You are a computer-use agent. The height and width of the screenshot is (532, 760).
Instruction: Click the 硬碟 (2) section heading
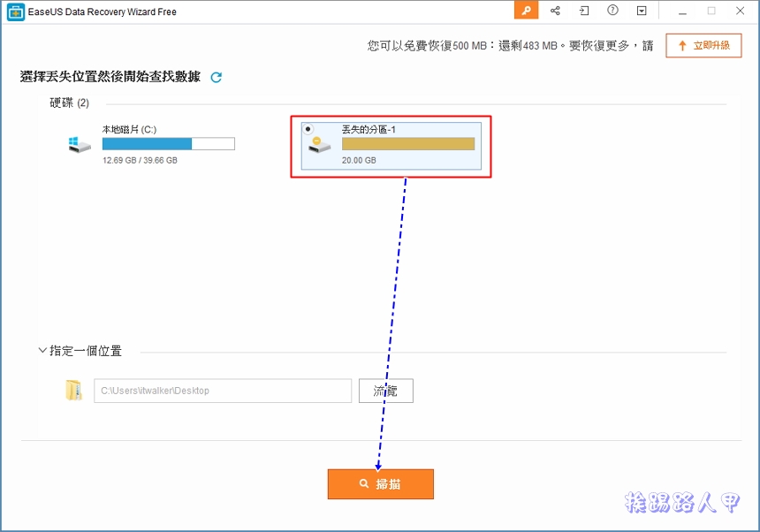pos(69,103)
